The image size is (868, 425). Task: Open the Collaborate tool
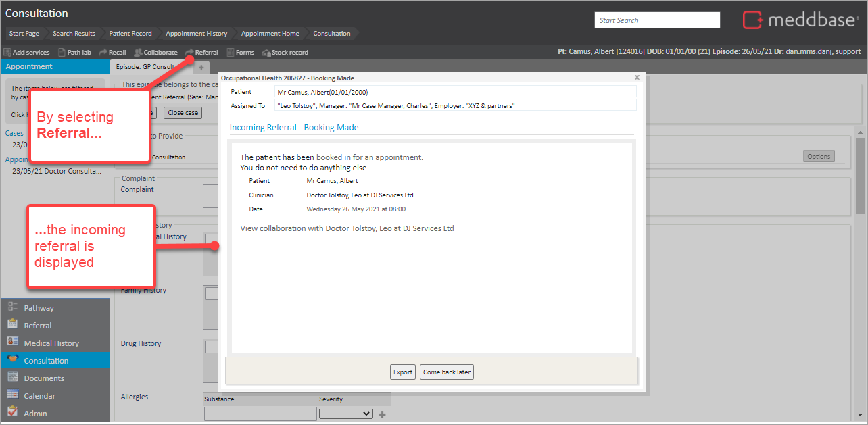click(x=155, y=52)
